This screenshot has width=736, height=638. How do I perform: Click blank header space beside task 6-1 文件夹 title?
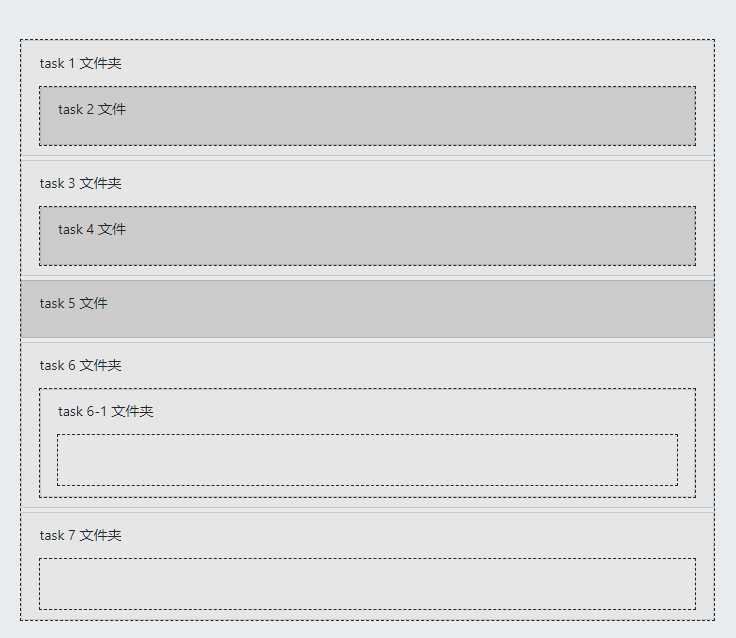[x=400, y=412]
